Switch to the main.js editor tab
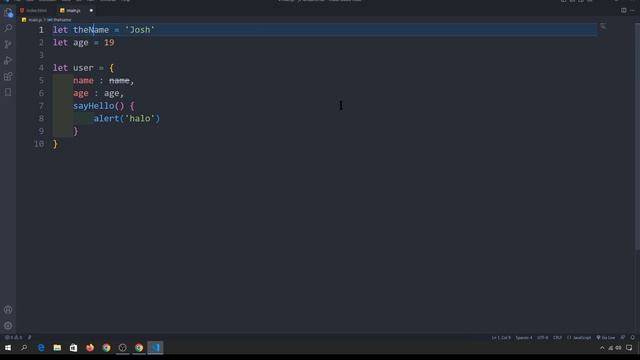The width and height of the screenshot is (640, 360). coord(71,10)
